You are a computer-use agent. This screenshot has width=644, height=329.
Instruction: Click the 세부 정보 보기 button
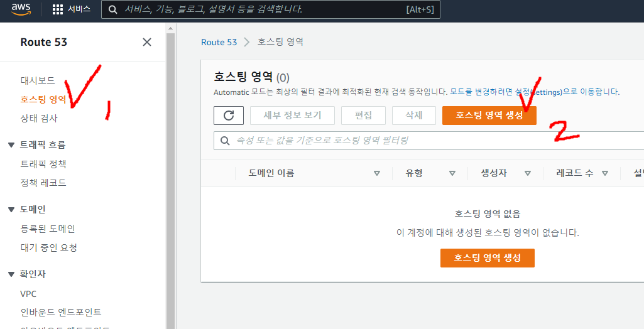pos(292,116)
